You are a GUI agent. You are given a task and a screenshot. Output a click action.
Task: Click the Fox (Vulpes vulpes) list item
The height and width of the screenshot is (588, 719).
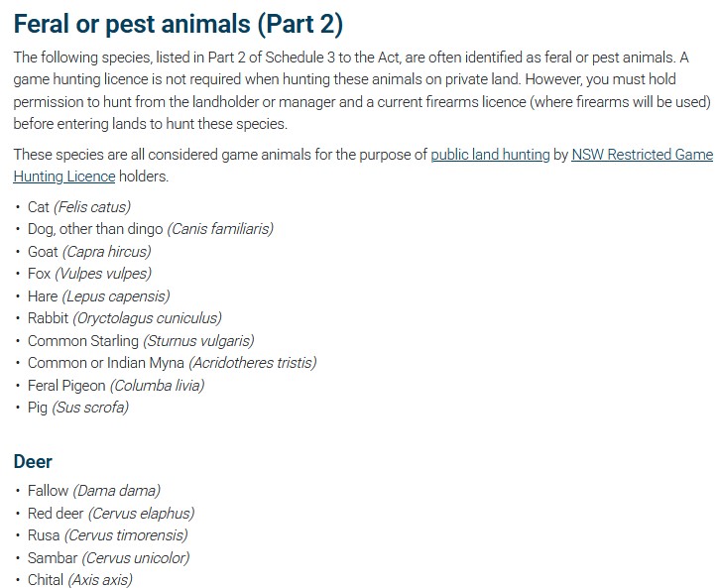coord(89,274)
